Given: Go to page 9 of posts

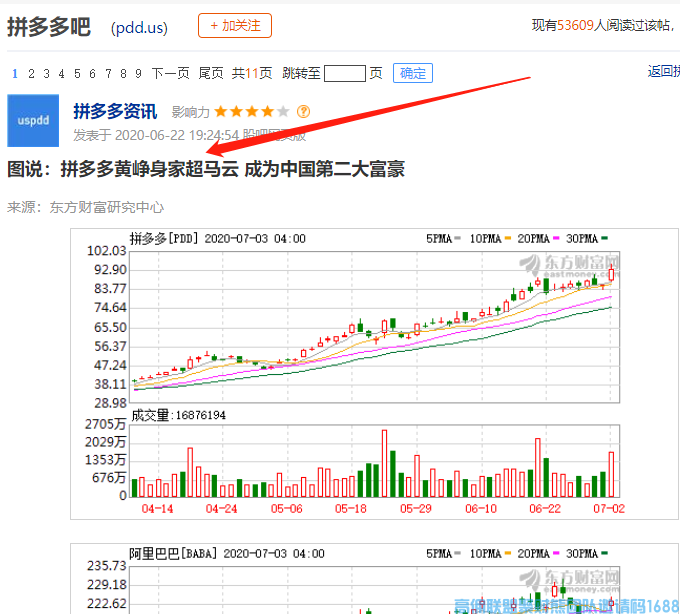Looking at the screenshot, I should tap(138, 74).
